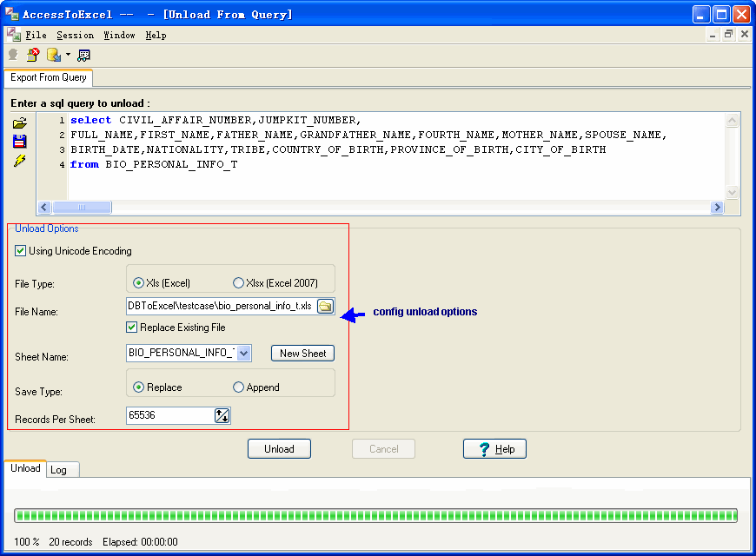Open the Session menu
This screenshot has height=556, width=756.
click(x=76, y=36)
